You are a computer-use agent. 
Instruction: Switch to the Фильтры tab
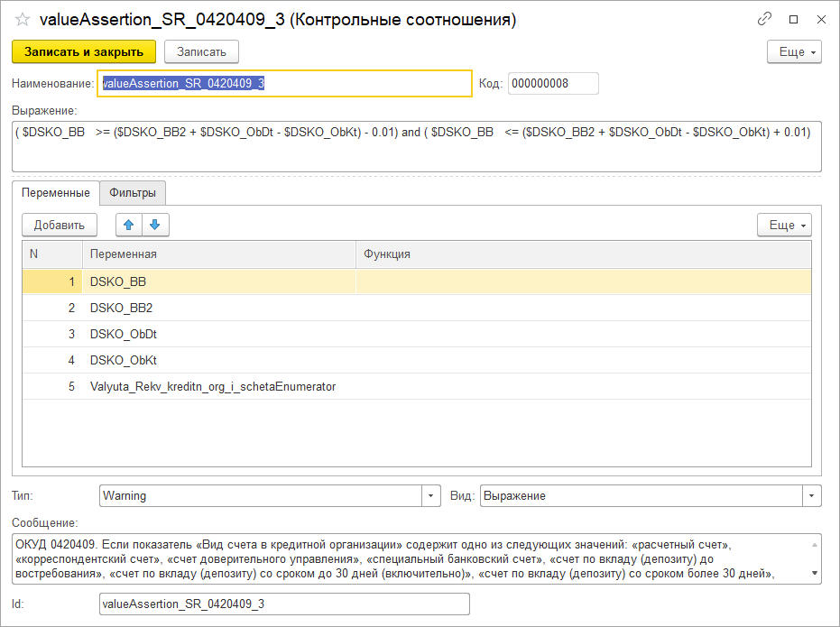[x=133, y=192]
